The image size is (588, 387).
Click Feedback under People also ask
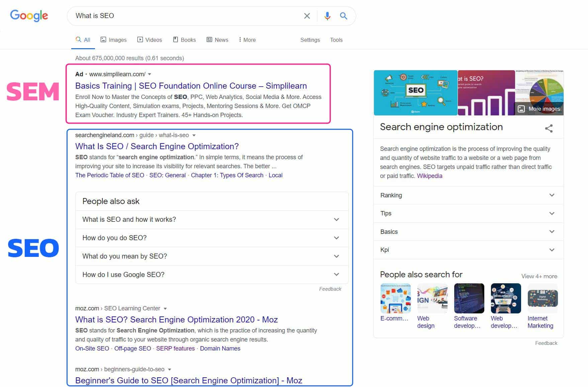click(330, 289)
